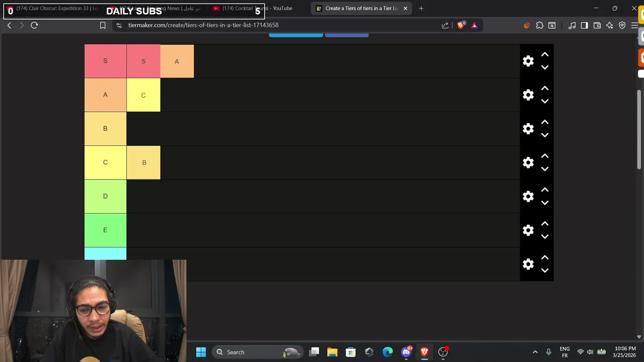Show hidden system tray icons

point(535,352)
